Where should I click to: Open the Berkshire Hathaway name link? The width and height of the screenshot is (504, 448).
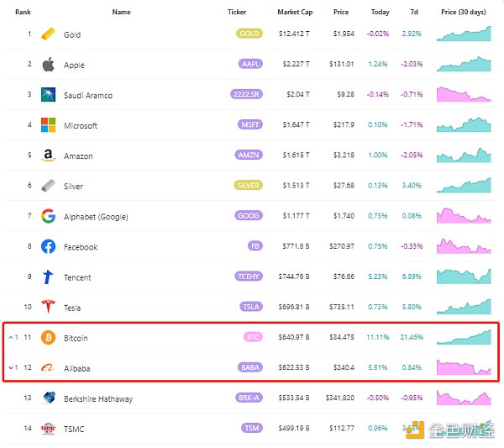click(x=98, y=398)
